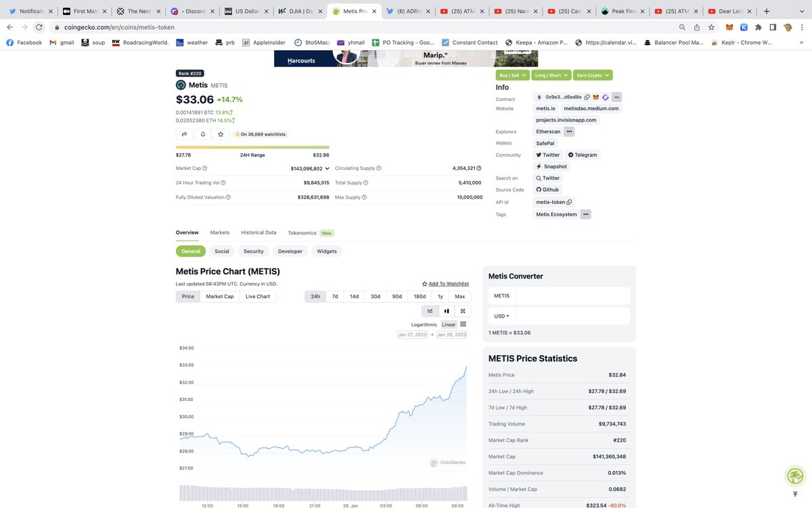This screenshot has height=508, width=812.
Task: Click the price alert bell icon
Action: point(202,134)
